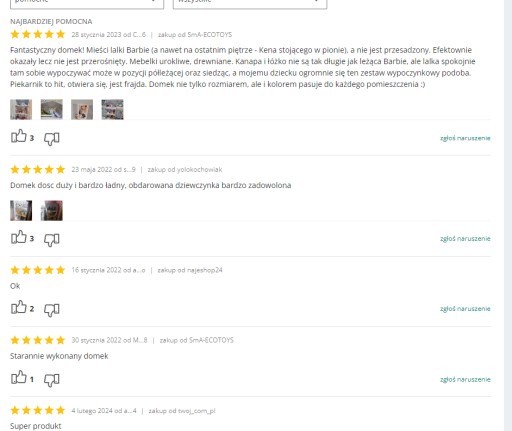Dislike the Fantastyczny domek review
The image size is (512, 431).
pos(52,138)
